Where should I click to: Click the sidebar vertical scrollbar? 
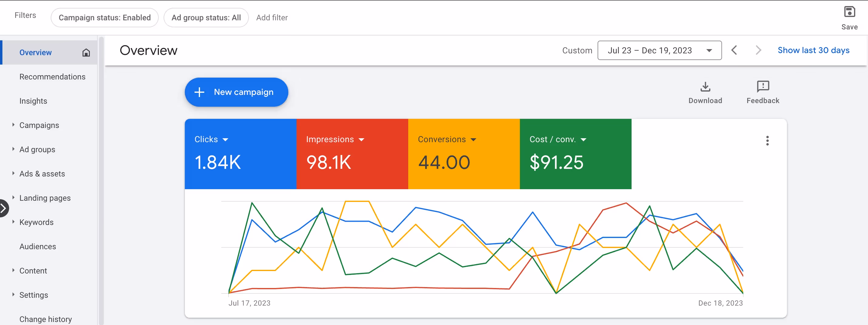coord(101,180)
